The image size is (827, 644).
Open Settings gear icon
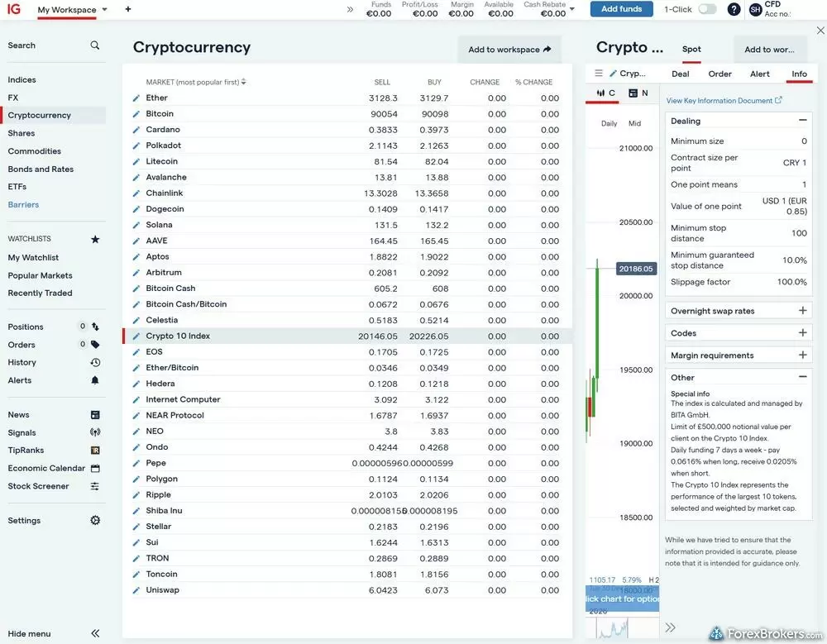pos(95,521)
